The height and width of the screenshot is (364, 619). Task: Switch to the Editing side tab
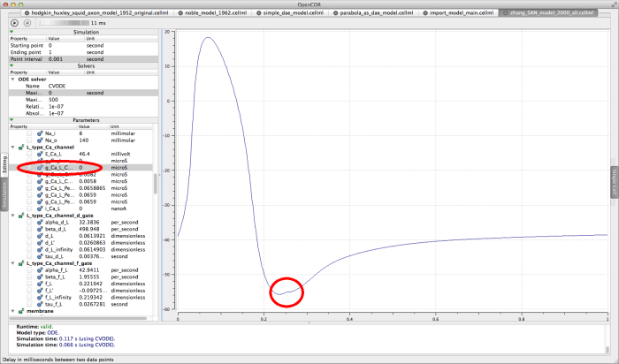pyautogui.click(x=4, y=162)
